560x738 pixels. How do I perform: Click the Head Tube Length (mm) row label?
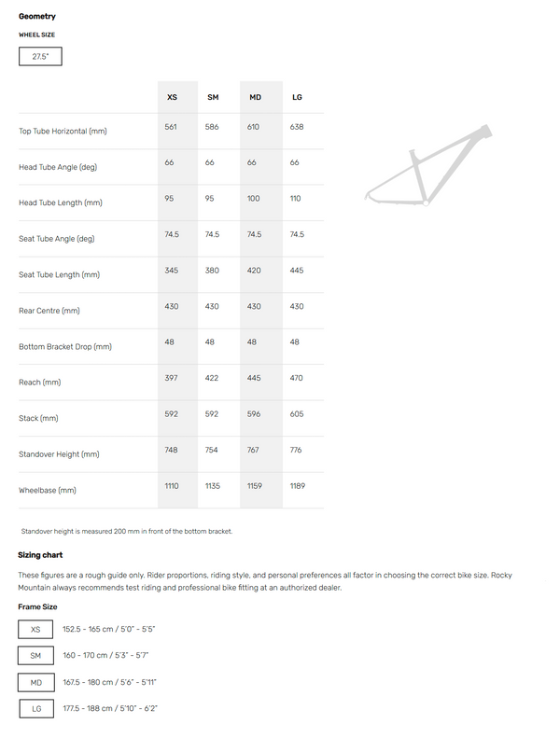point(61,202)
